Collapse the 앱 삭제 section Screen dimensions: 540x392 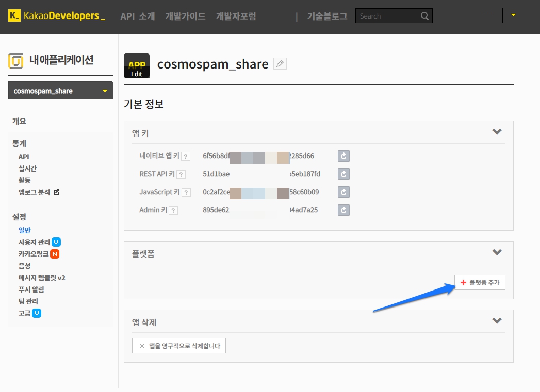[x=497, y=321]
